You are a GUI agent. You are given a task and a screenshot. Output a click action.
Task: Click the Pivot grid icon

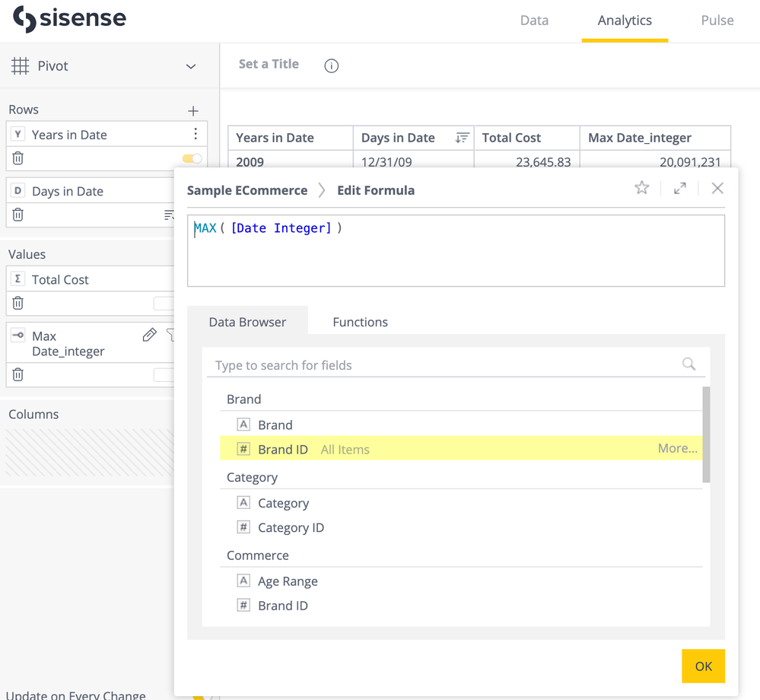(20, 66)
